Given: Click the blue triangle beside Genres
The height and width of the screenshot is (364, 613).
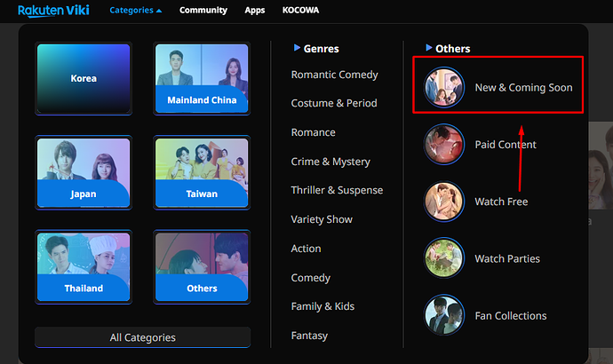Looking at the screenshot, I should 297,48.
